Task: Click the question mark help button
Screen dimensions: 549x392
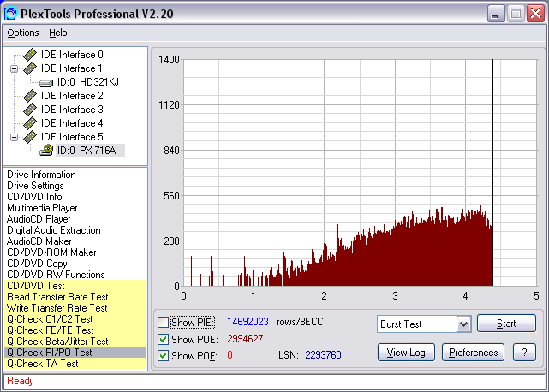Action: 524,352
